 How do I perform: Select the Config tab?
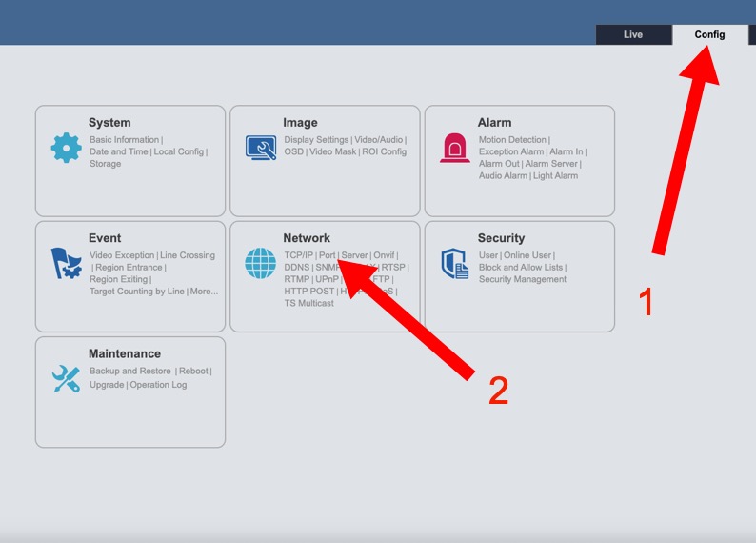(x=709, y=35)
